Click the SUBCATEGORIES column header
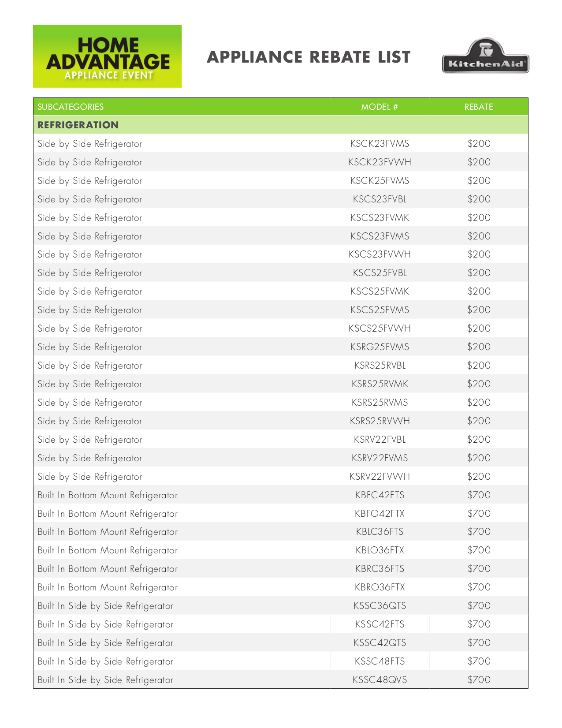 coord(71,107)
